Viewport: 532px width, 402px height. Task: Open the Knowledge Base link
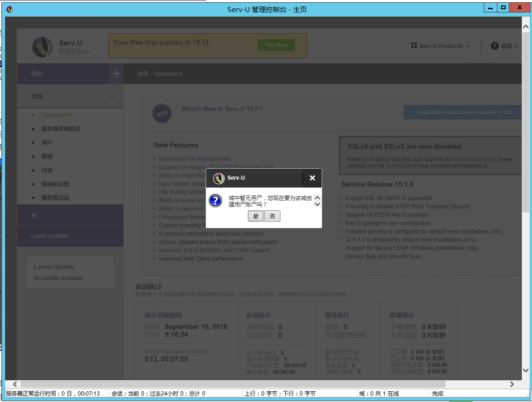tap(475, 159)
